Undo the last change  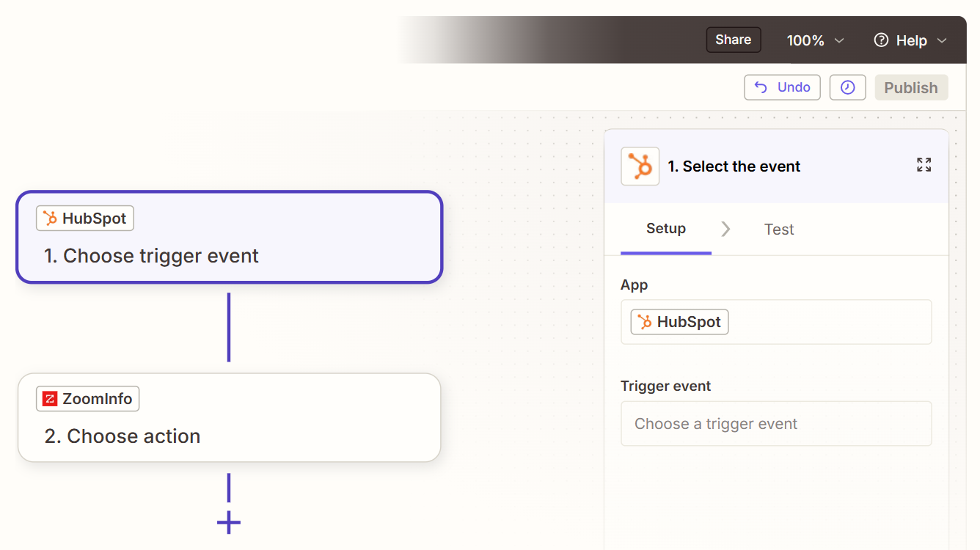coord(782,87)
